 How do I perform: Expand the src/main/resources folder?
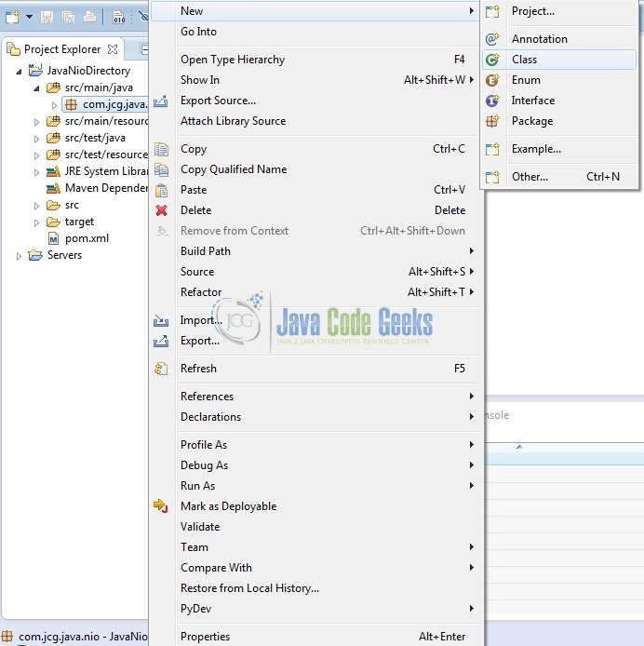[36, 122]
